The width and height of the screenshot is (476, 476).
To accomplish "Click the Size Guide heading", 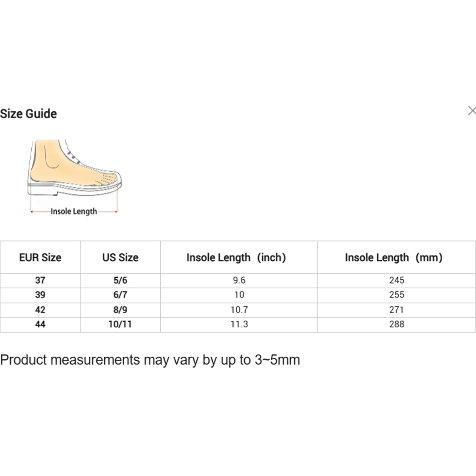I will [x=29, y=114].
